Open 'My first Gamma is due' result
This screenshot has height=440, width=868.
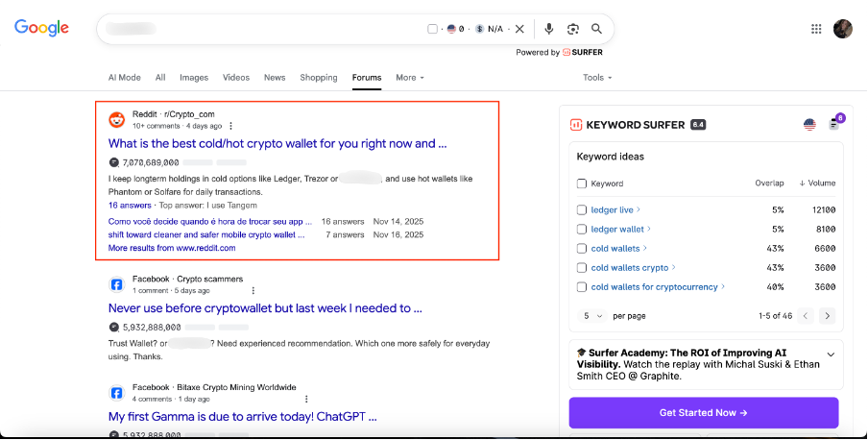pos(243,417)
